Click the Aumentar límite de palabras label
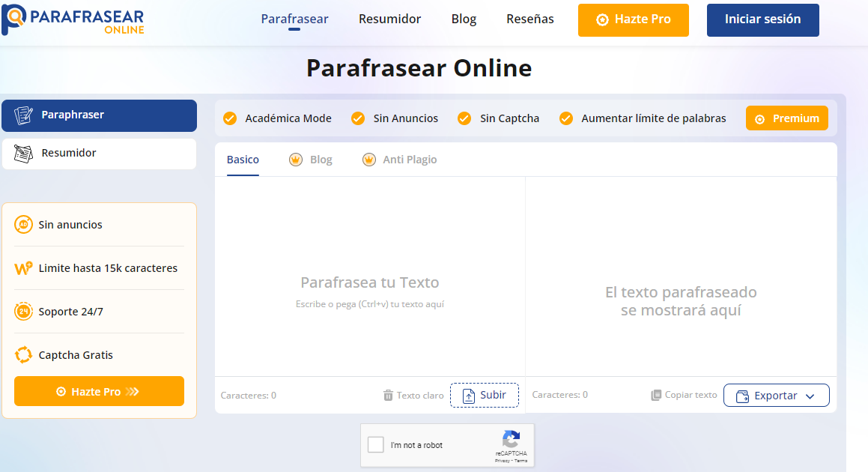 coord(654,118)
